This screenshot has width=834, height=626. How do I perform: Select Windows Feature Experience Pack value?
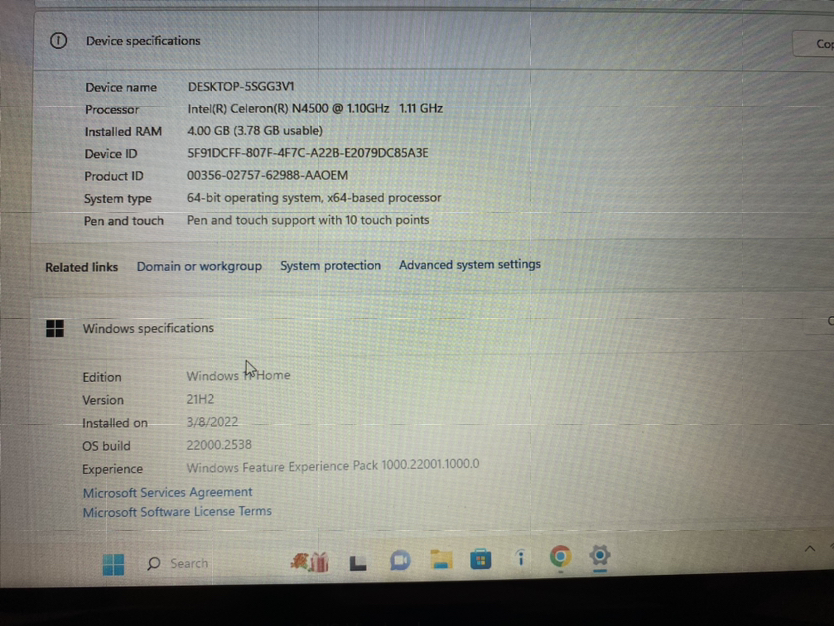tap(332, 466)
